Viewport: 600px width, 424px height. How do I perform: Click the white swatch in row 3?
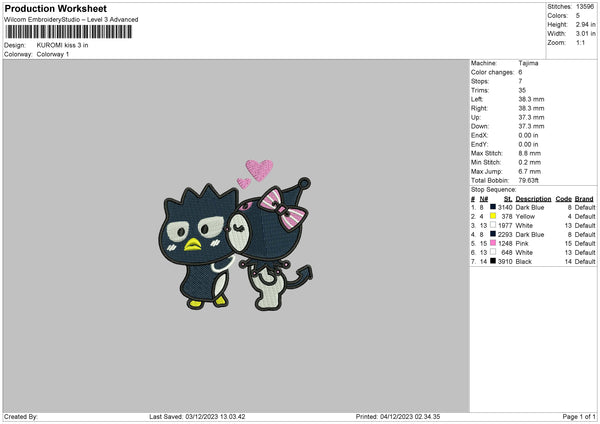[493, 225]
